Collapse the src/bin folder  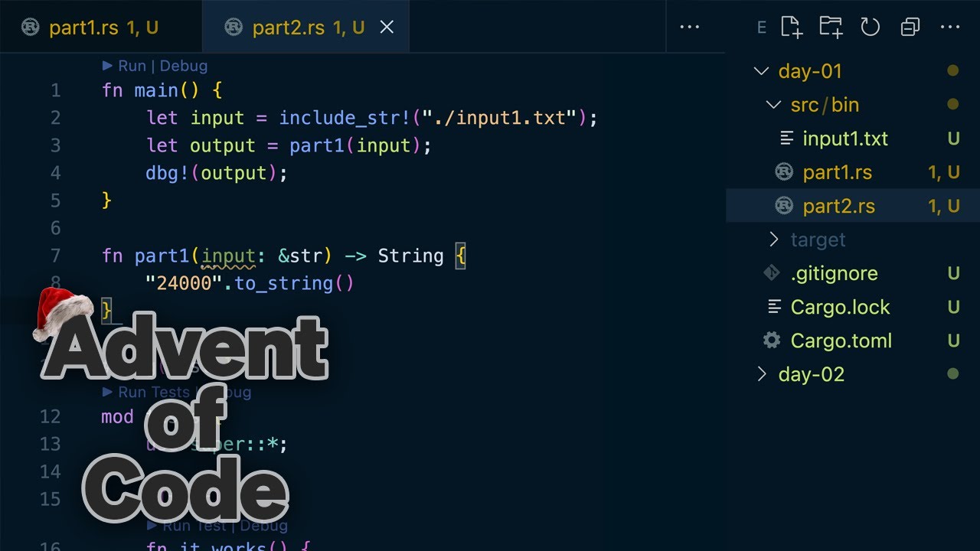coord(773,105)
